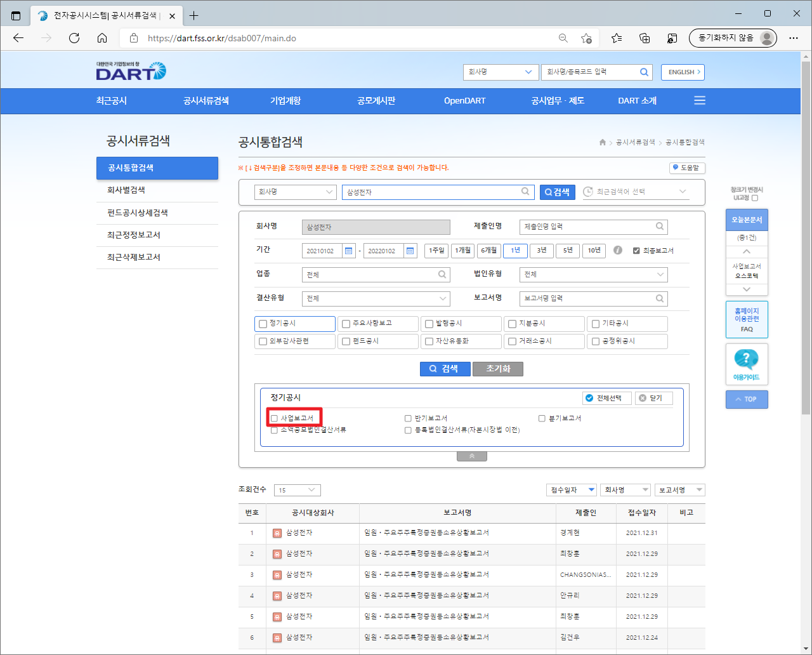The width and height of the screenshot is (812, 655).
Task: Open the start date calendar picker
Action: [x=349, y=251]
